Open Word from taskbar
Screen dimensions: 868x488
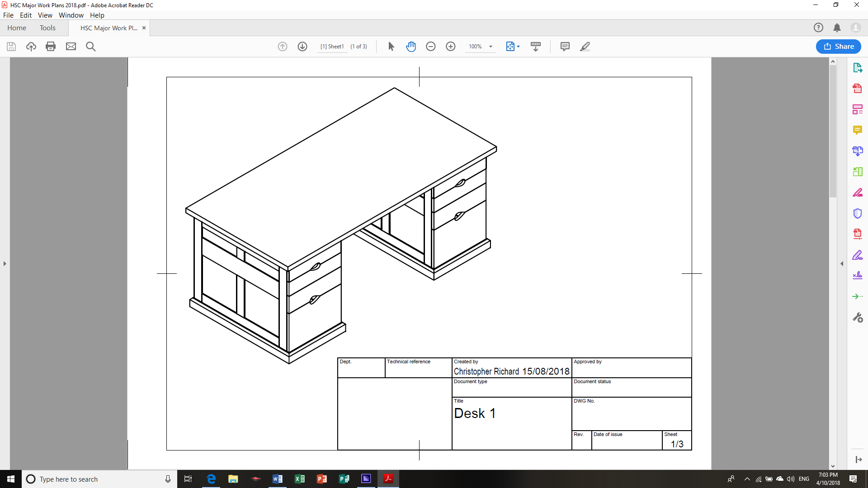pyautogui.click(x=277, y=479)
